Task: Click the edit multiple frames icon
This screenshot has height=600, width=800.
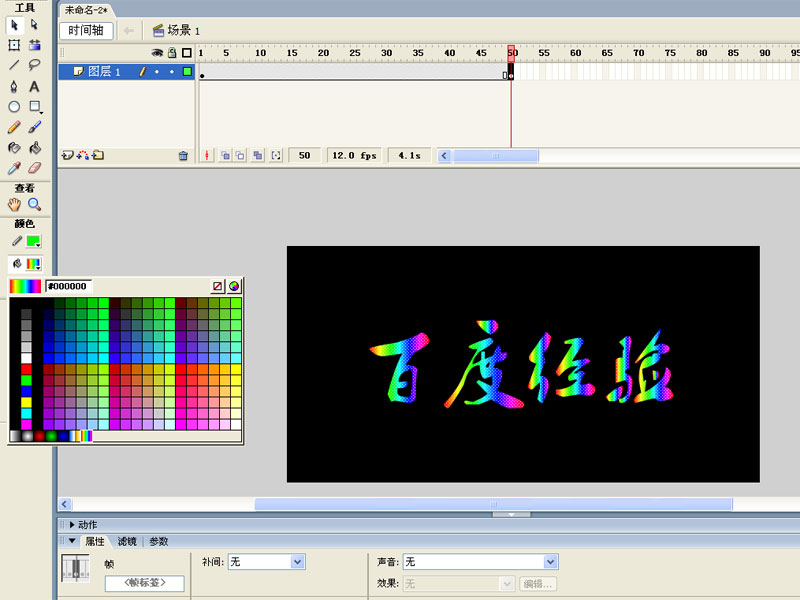Action: (x=258, y=155)
